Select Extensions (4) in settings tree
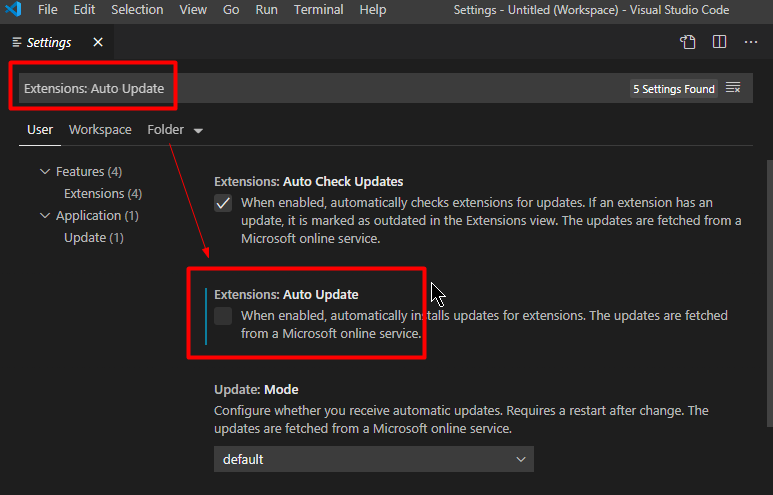This screenshot has height=495, width=773. pyautogui.click(x=103, y=194)
